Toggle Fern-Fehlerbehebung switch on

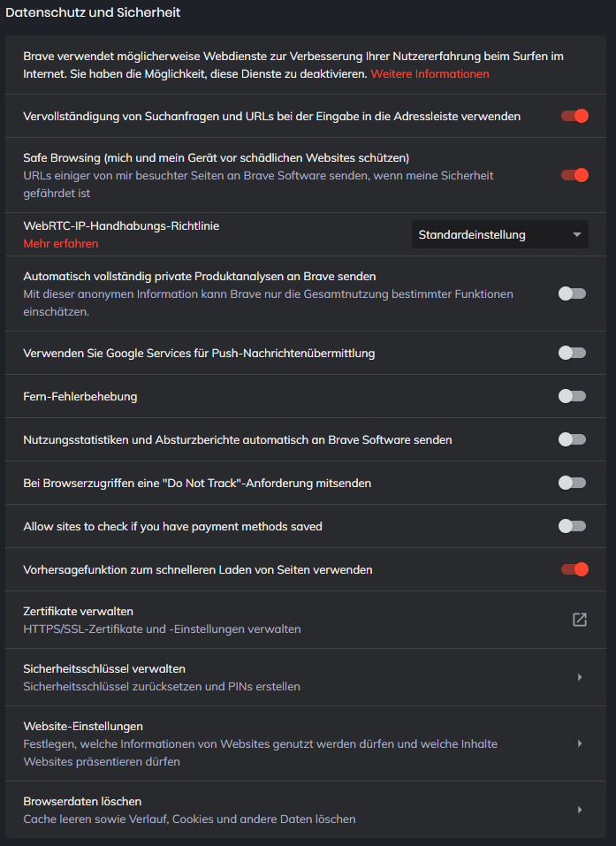[x=572, y=396]
